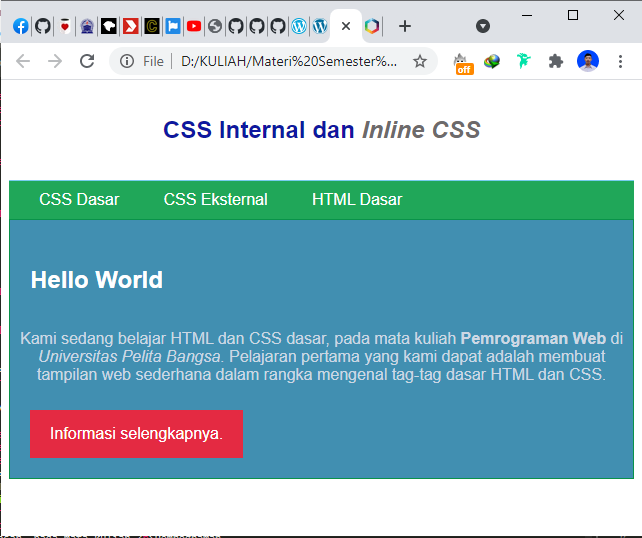This screenshot has height=538, width=642.
Task: Bookmark this page with the star icon
Action: click(420, 61)
